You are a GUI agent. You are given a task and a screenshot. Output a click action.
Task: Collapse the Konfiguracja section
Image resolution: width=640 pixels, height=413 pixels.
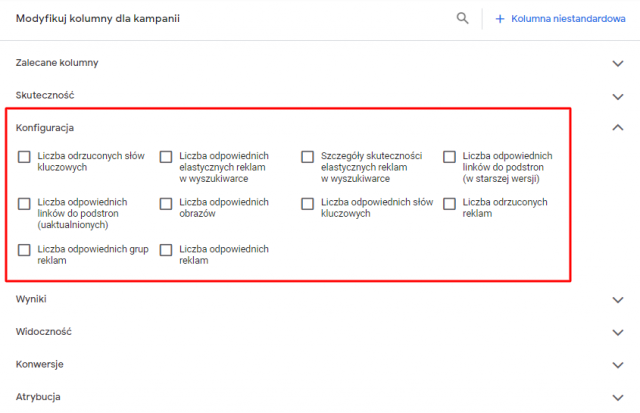(617, 127)
